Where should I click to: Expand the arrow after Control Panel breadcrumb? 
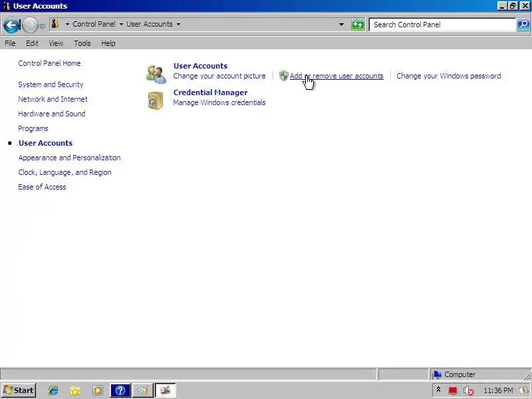(x=121, y=24)
